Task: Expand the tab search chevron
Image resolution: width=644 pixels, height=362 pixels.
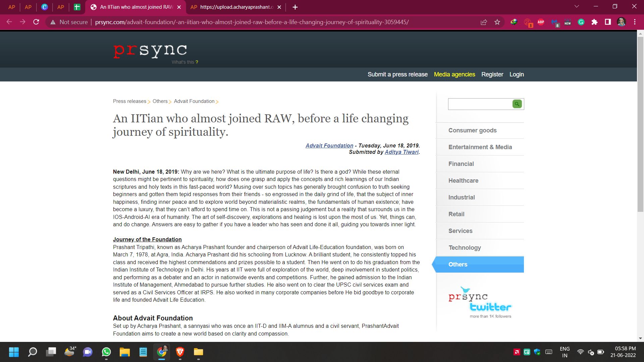Action: (577, 7)
